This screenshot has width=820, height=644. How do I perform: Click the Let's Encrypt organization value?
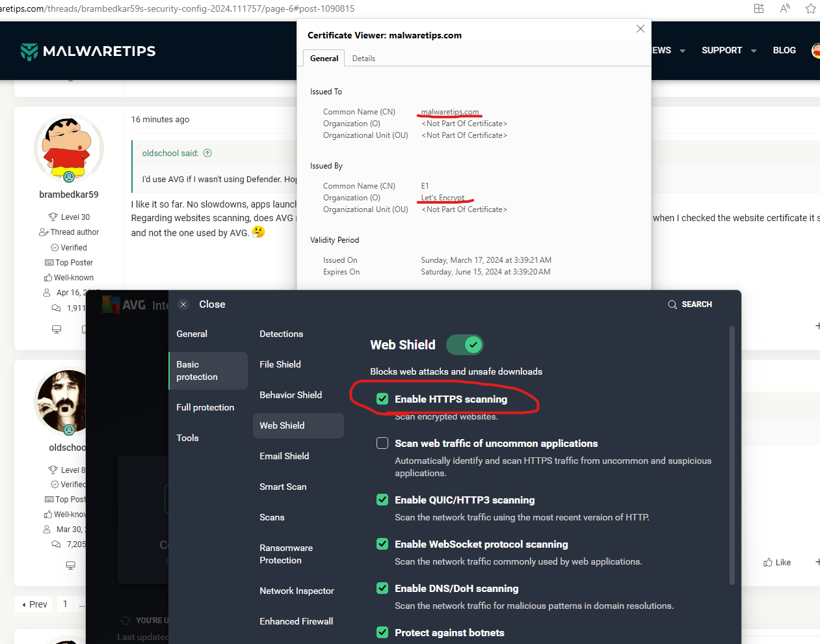click(443, 198)
